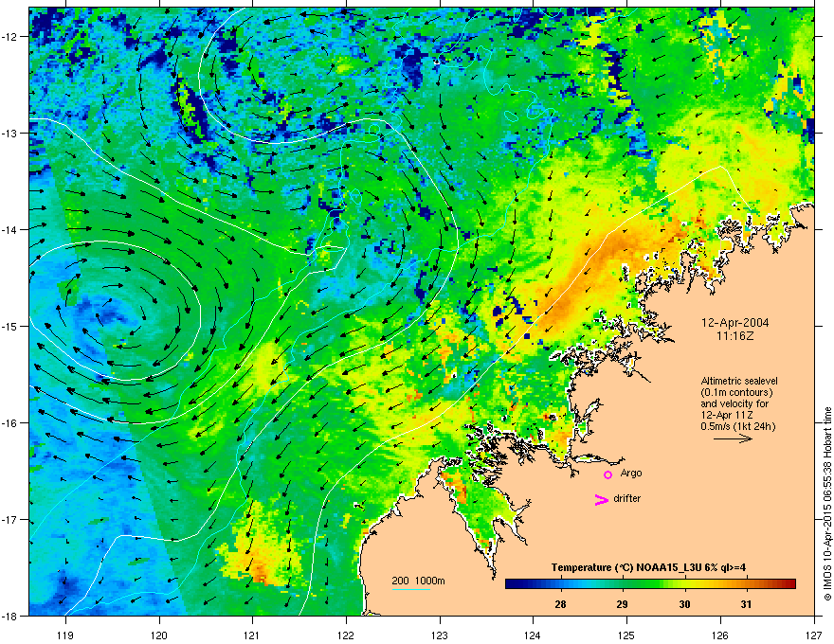
Task: Click the '-18' latitude axis label
Action: coord(10,616)
